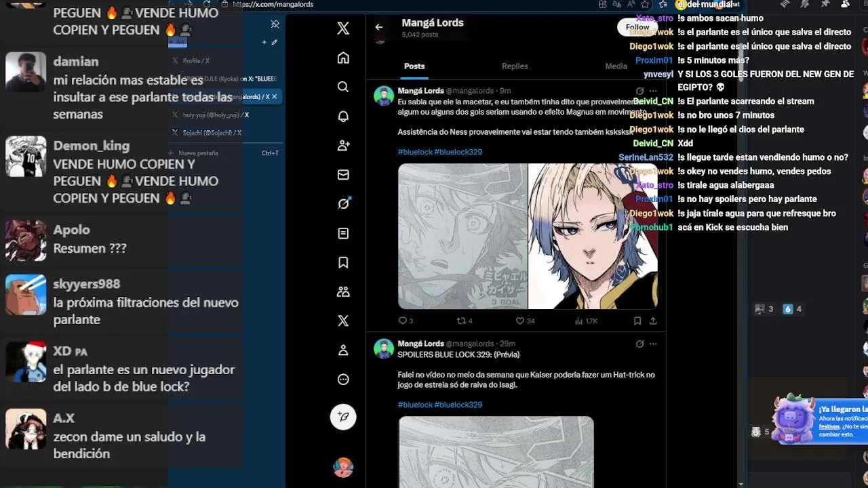The width and height of the screenshot is (868, 488).
Task: Click favorites star in browser address bar
Action: pyautogui.click(x=645, y=4)
